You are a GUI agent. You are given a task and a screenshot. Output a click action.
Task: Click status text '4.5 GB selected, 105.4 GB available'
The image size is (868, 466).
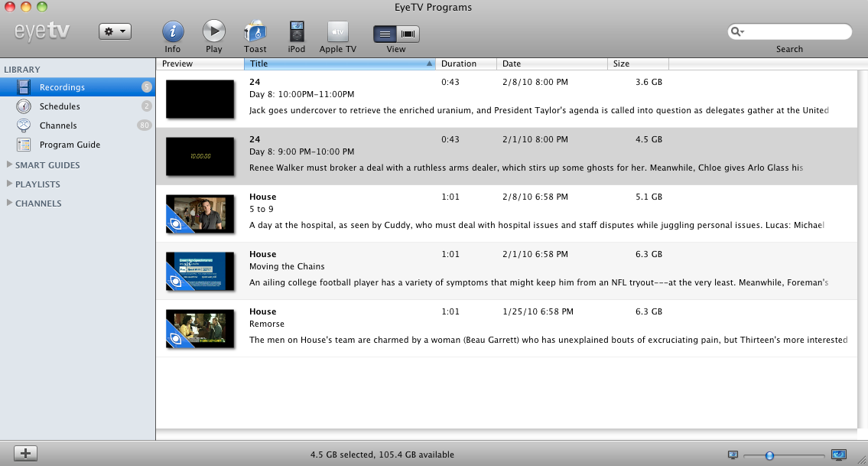pos(382,455)
